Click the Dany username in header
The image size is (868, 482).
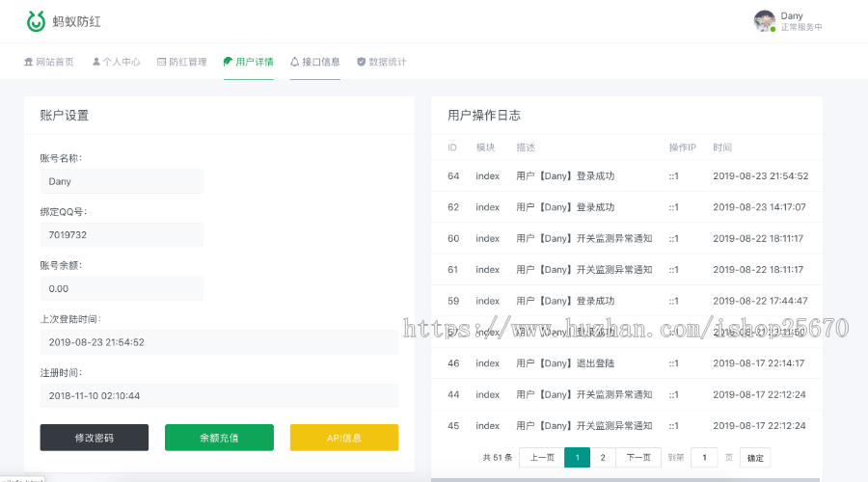click(x=792, y=16)
